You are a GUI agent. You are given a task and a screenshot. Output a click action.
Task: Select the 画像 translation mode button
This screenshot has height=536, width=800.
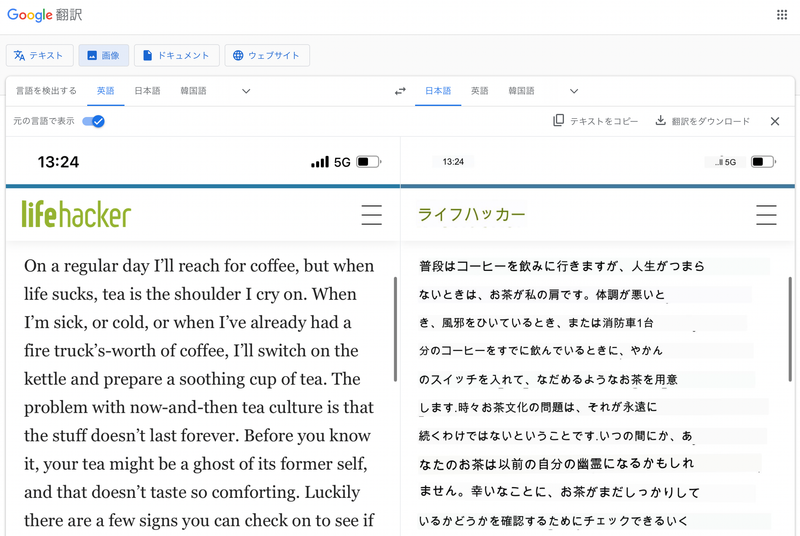pyautogui.click(x=104, y=55)
